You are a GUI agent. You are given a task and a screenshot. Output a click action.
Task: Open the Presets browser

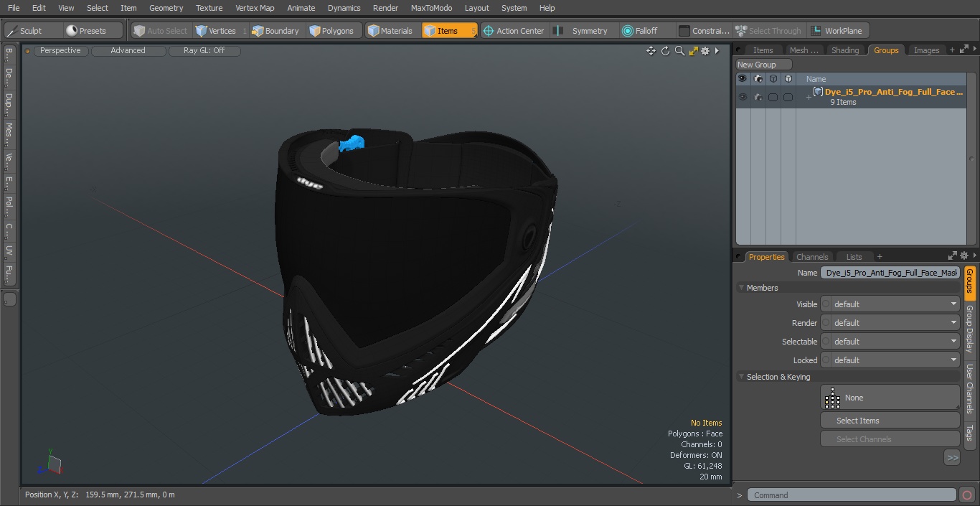coord(92,31)
